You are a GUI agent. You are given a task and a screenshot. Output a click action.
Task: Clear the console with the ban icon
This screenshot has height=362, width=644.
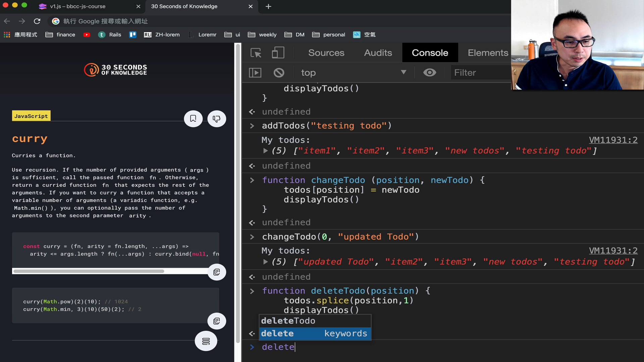[x=279, y=73]
